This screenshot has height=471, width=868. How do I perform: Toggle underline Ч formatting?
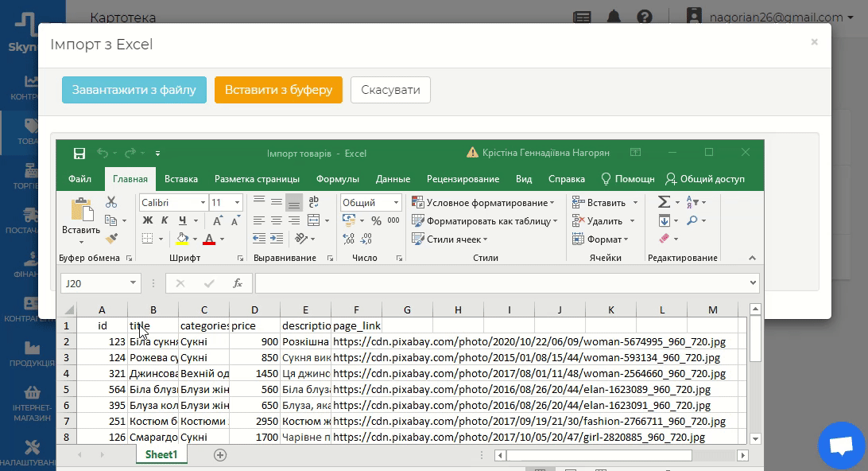[182, 220]
